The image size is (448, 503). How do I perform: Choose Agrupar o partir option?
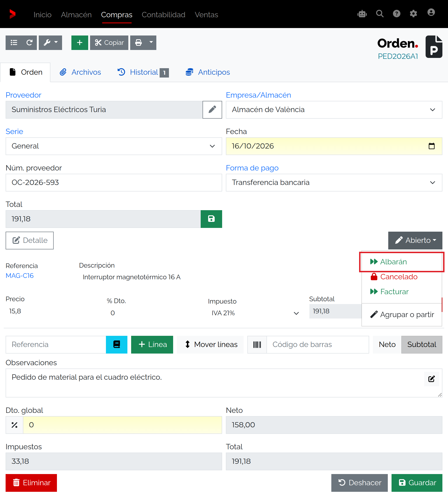point(402,315)
